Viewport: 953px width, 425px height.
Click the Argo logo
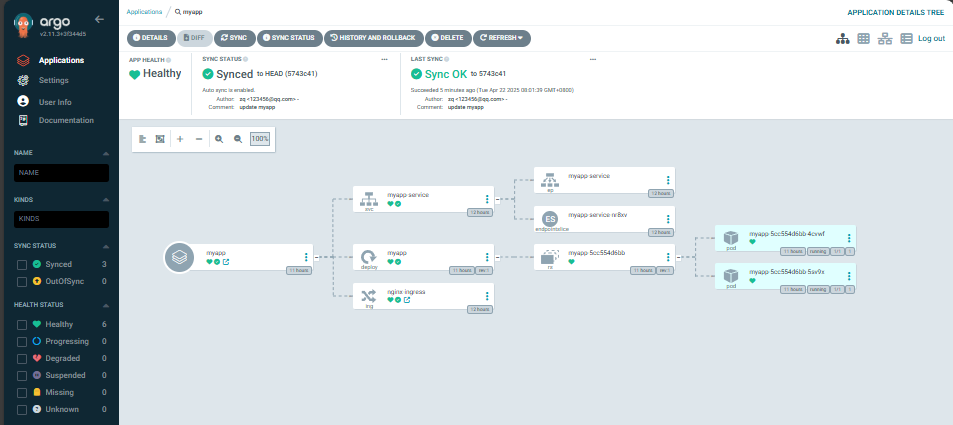coord(22,26)
